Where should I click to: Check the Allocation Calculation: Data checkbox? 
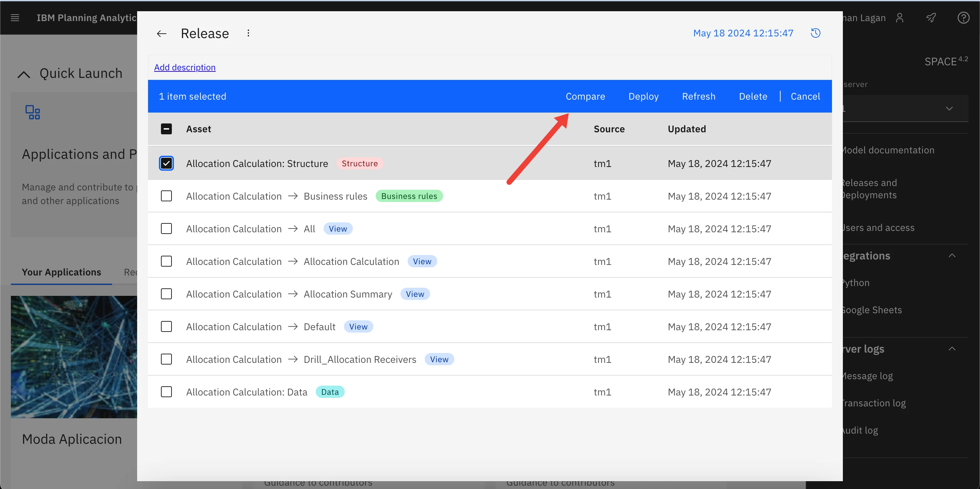pyautogui.click(x=166, y=392)
